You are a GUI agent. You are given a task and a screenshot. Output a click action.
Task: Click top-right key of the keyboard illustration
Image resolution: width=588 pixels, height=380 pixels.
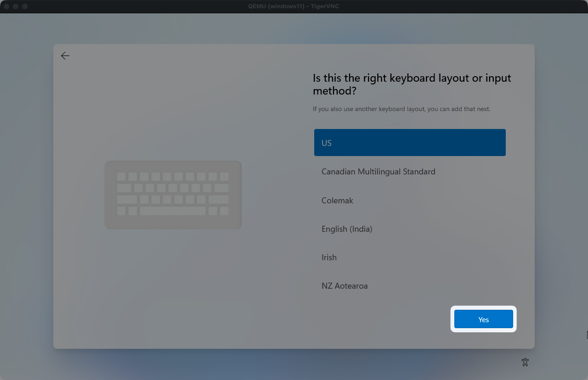click(224, 177)
